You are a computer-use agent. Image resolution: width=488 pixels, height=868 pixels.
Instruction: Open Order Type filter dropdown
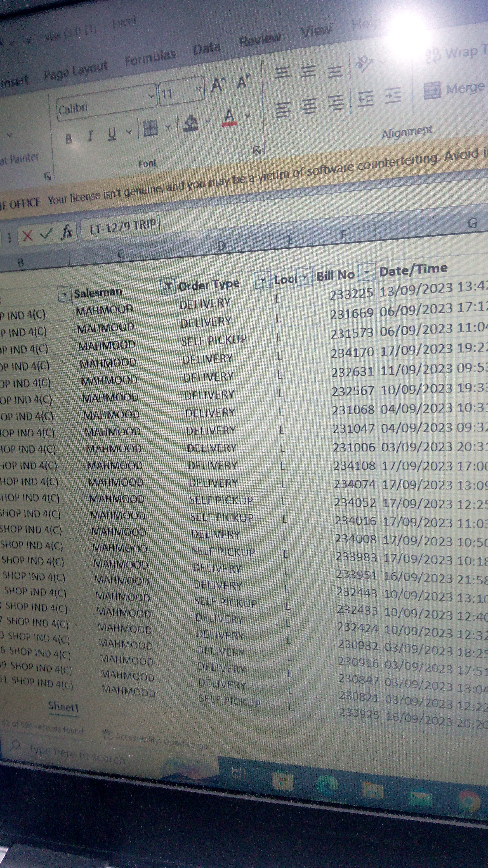263,280
